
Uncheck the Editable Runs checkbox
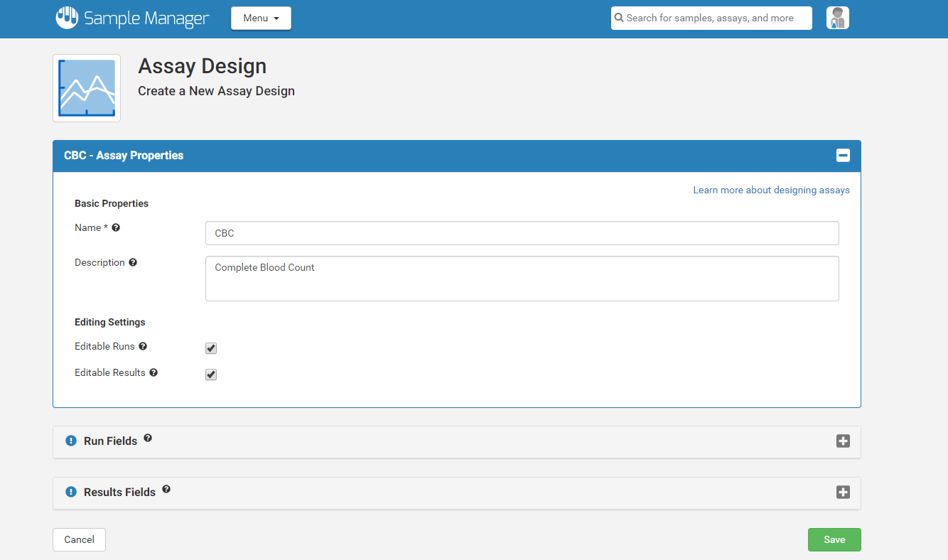click(x=210, y=348)
